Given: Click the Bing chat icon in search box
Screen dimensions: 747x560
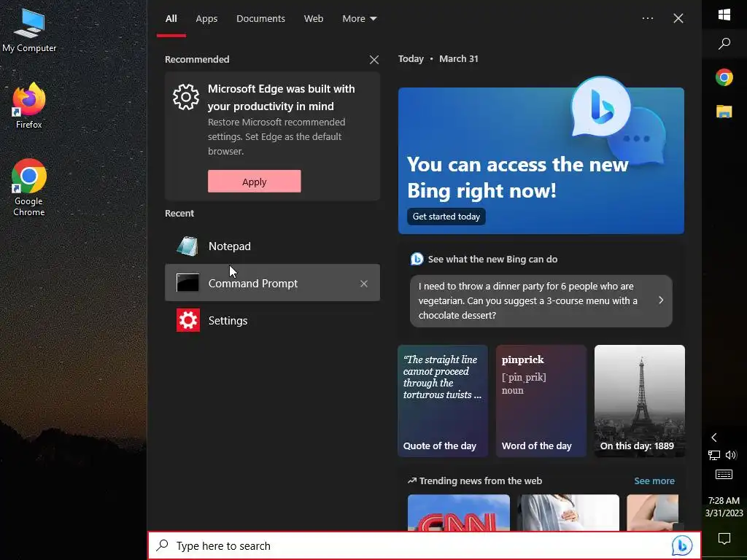Looking at the screenshot, I should [x=682, y=545].
